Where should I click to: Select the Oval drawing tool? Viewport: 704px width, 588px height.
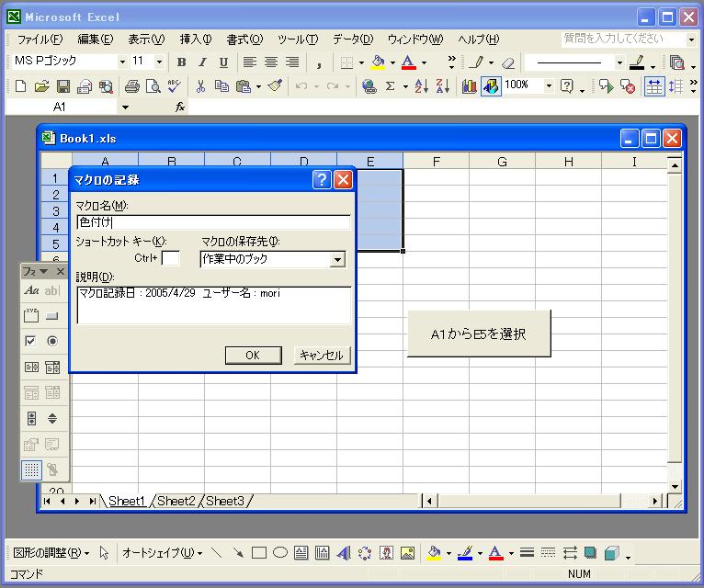coord(280,552)
